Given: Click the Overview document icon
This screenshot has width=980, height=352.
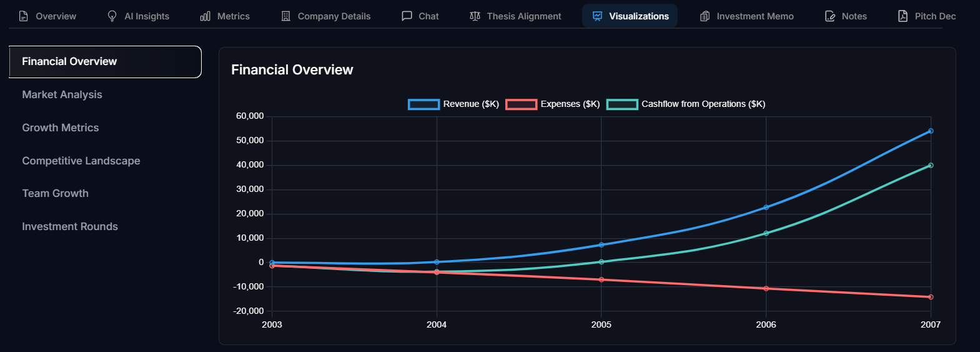Looking at the screenshot, I should click(x=24, y=16).
